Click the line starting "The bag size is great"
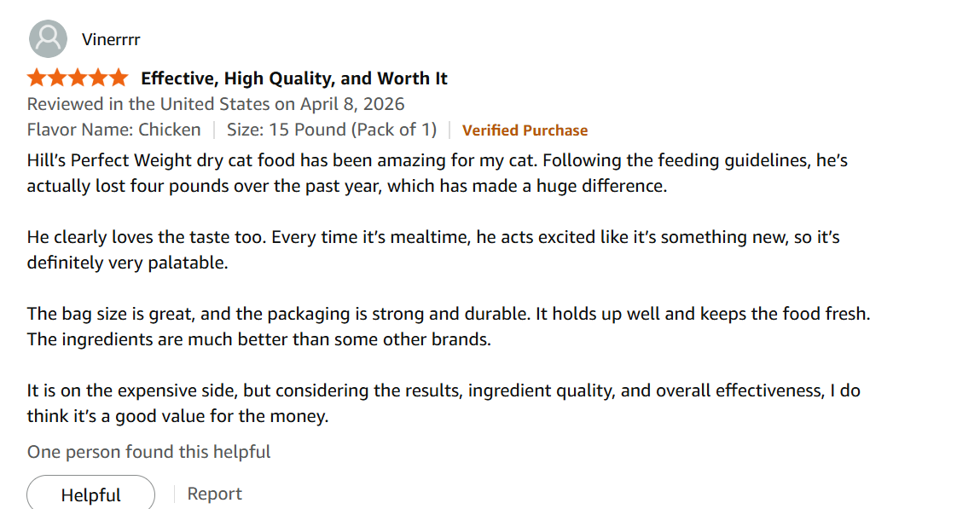The height and width of the screenshot is (509, 980). pyautogui.click(x=448, y=314)
